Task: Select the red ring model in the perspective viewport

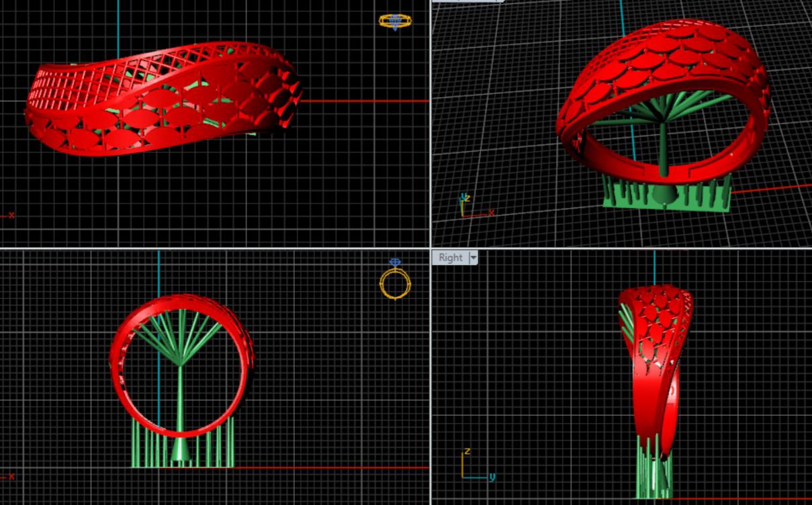Action: (663, 101)
